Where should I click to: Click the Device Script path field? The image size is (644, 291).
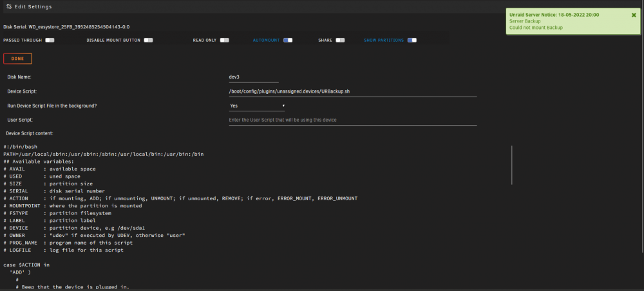(x=353, y=91)
